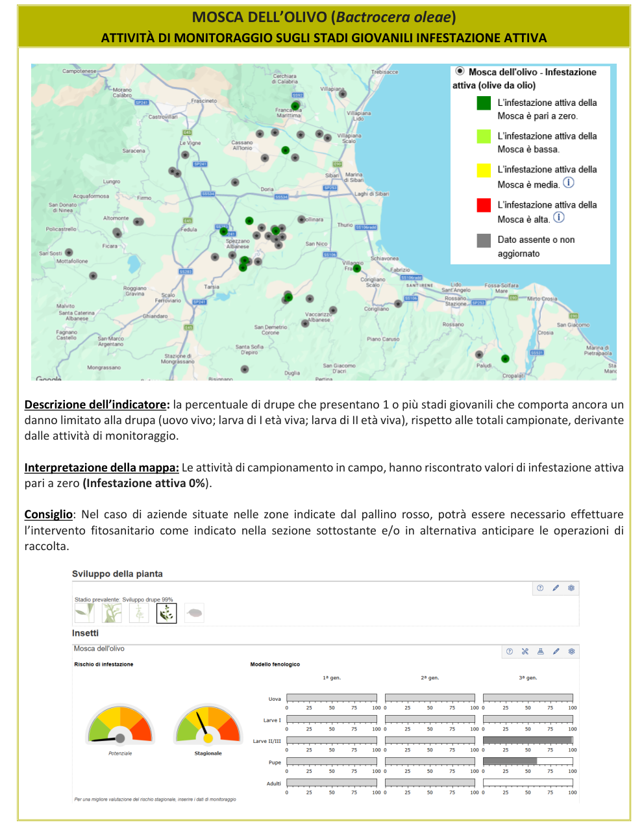Select the third flowering stage icon

click(x=139, y=612)
